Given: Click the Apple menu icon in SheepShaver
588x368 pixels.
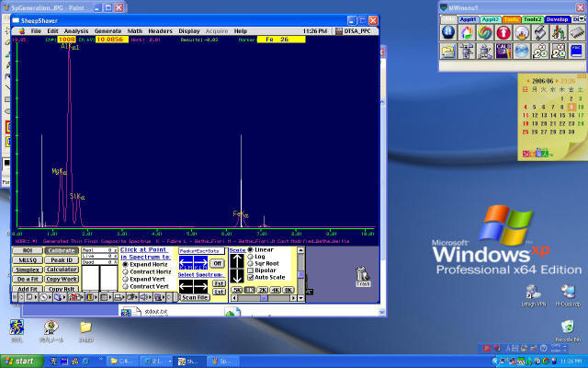Looking at the screenshot, I should click(x=22, y=30).
